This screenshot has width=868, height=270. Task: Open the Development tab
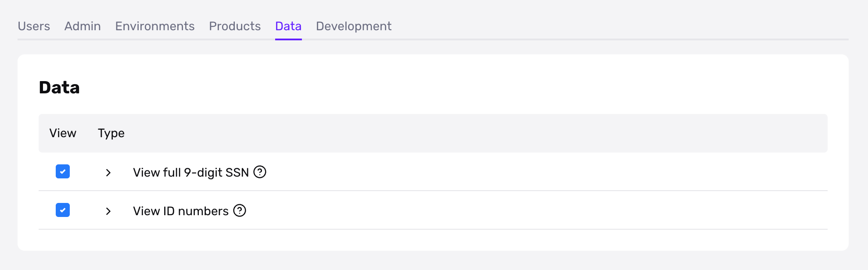tap(354, 26)
